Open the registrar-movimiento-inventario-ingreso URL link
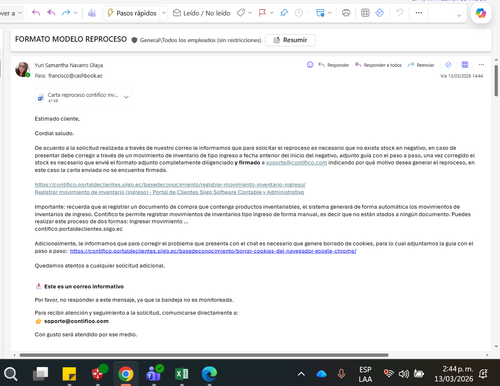 pyautogui.click(x=170, y=185)
